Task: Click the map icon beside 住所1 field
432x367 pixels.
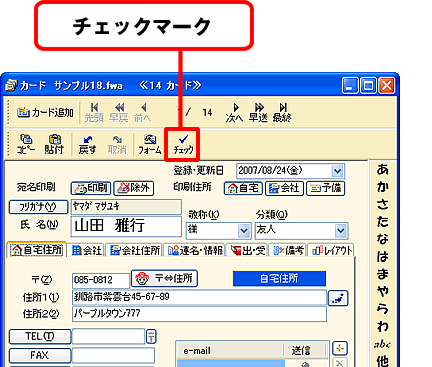Action: 338,298
